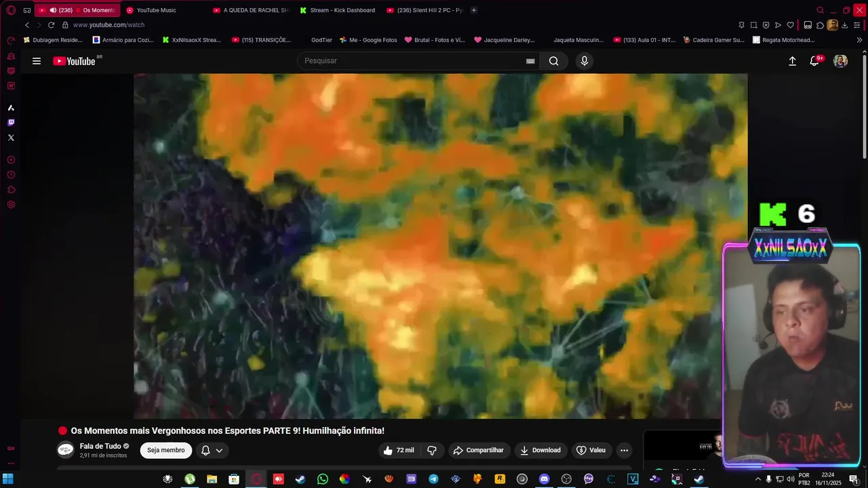Open GX Control speedometer icon in sidebar
Viewport: 868px width, 488px height.
point(11,41)
